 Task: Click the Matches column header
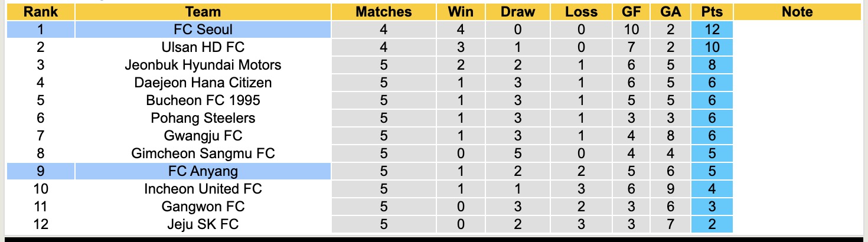tap(384, 12)
